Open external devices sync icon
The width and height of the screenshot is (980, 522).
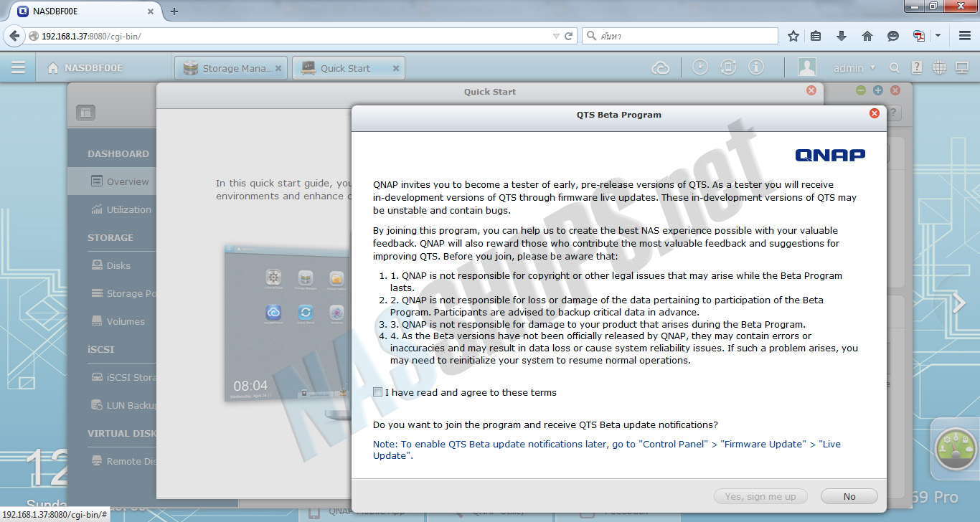pyautogui.click(x=728, y=67)
